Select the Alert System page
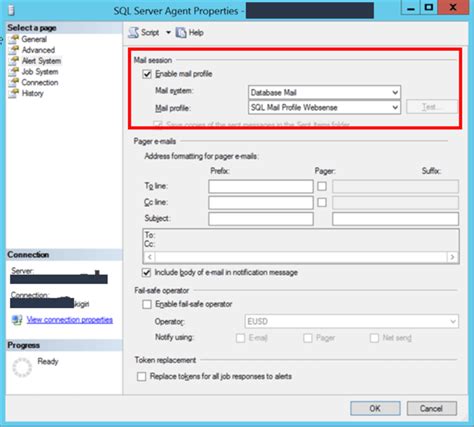 tap(41, 61)
